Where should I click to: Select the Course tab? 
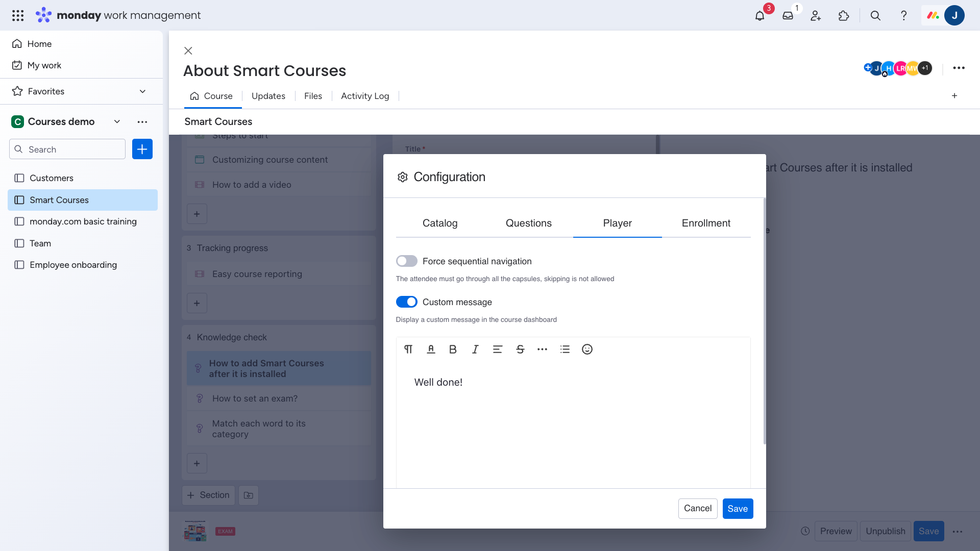[x=212, y=96]
